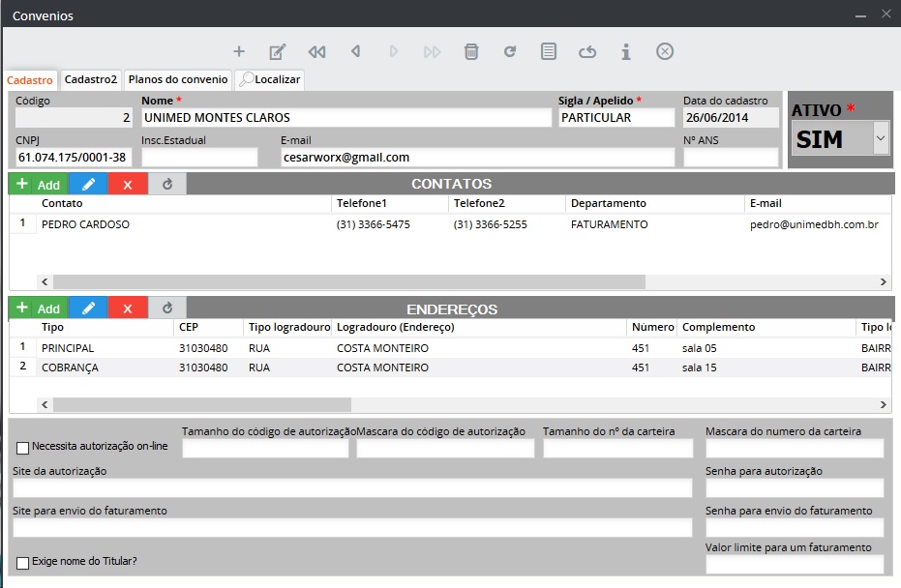Click the trash delete icon in toolbar
Screen dimensions: 901x588
[471, 51]
